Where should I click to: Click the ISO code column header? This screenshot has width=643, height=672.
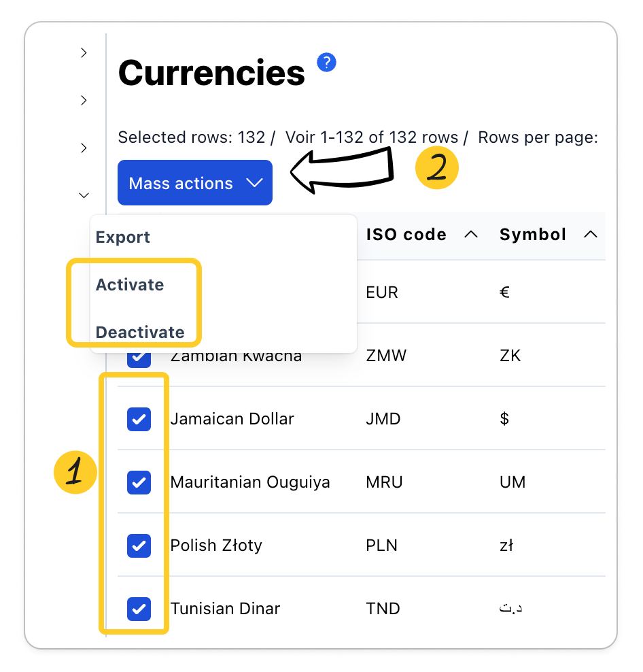[406, 235]
